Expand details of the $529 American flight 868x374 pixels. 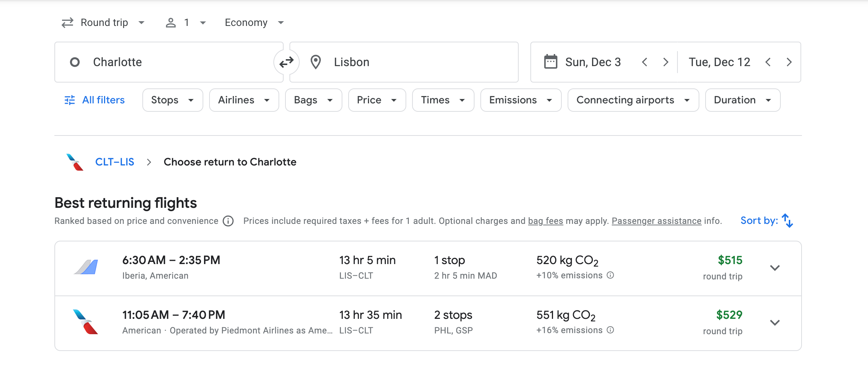coord(775,323)
